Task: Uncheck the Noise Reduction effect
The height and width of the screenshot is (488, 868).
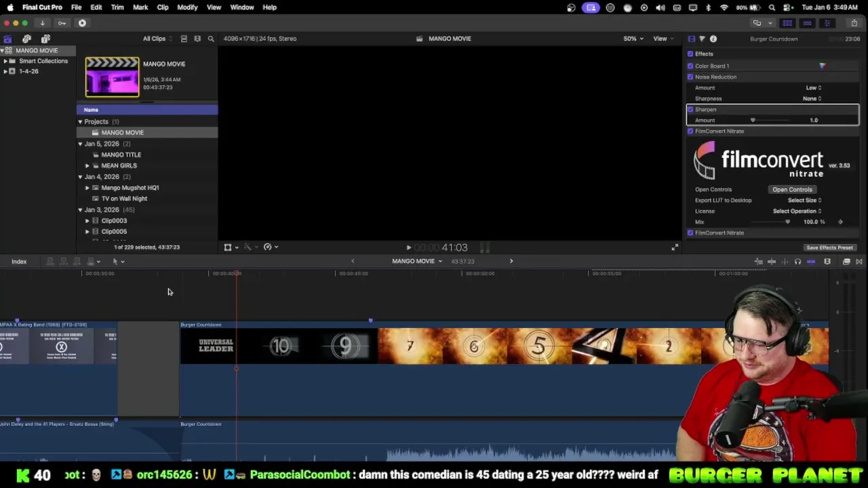Action: 690,77
